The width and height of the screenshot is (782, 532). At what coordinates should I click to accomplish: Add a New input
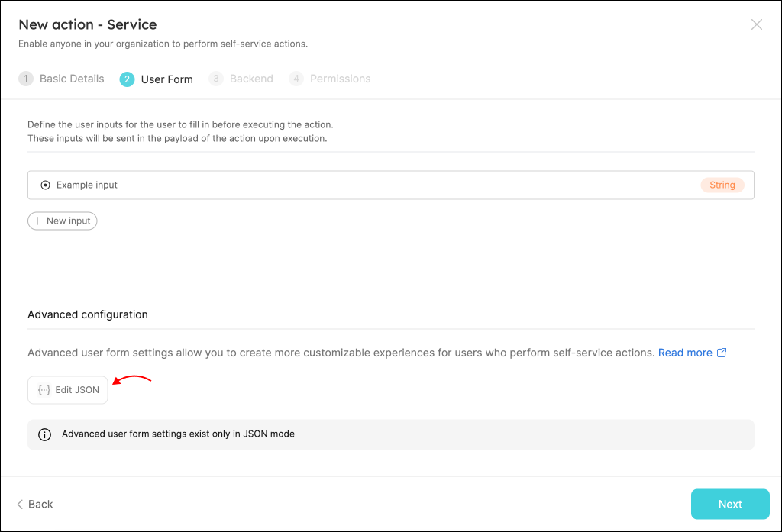click(x=63, y=221)
